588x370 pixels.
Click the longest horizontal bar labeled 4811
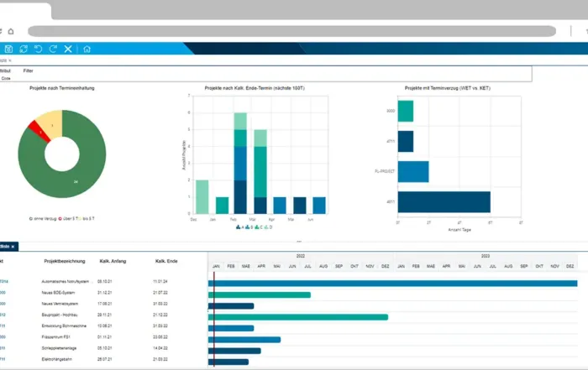tap(444, 202)
